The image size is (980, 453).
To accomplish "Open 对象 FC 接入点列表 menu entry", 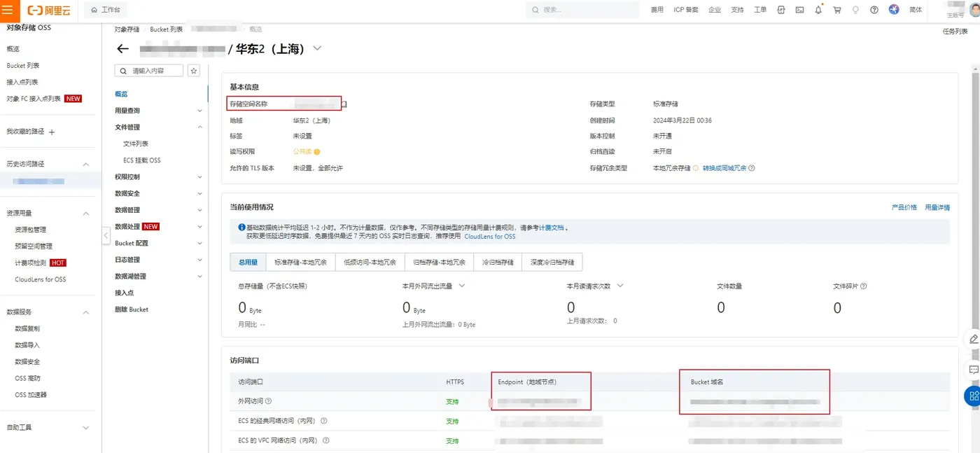I will coord(34,99).
